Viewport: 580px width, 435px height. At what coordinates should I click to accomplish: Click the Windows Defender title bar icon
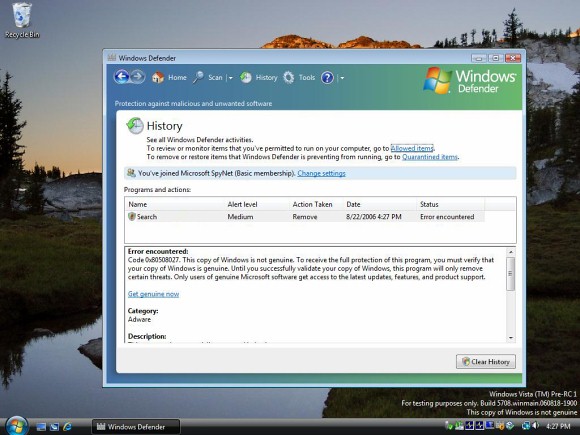coord(112,57)
